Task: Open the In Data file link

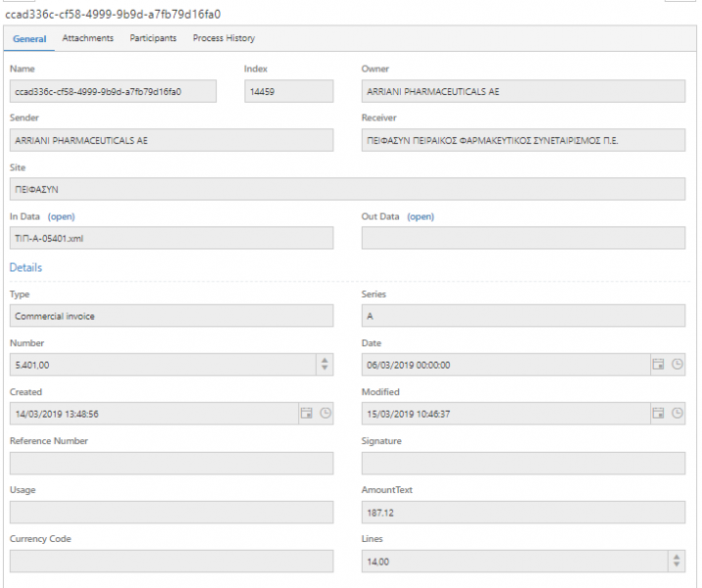Action: pos(62,217)
